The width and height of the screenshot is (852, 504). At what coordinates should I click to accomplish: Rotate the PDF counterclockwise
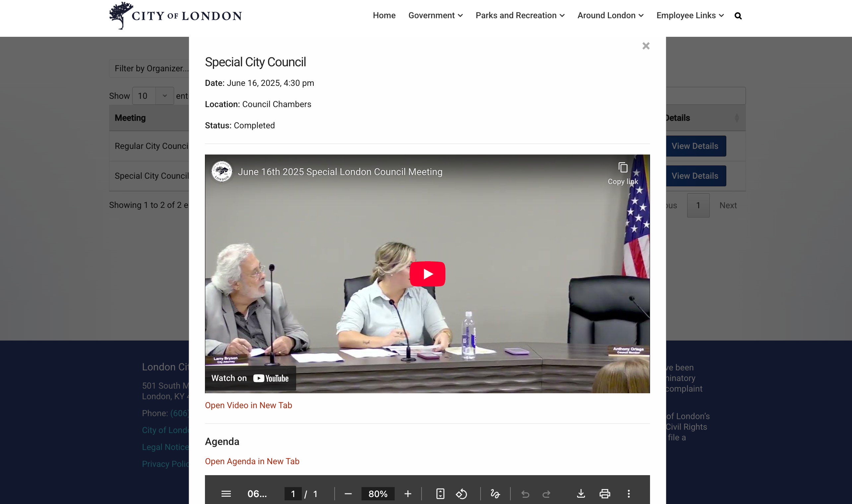[x=461, y=493]
